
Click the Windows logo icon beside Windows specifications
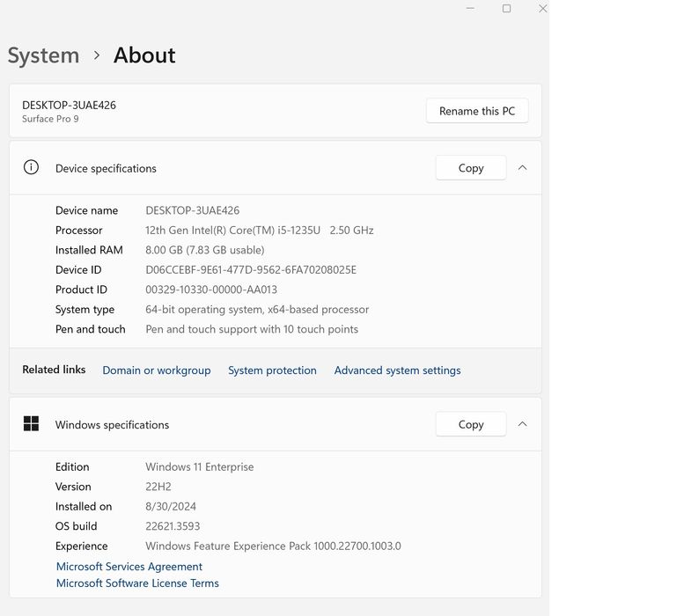[31, 424]
